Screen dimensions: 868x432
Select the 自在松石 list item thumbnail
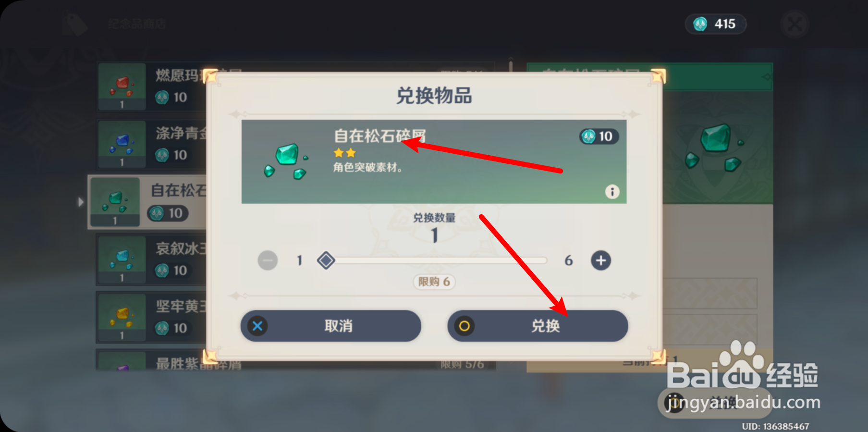tap(115, 202)
